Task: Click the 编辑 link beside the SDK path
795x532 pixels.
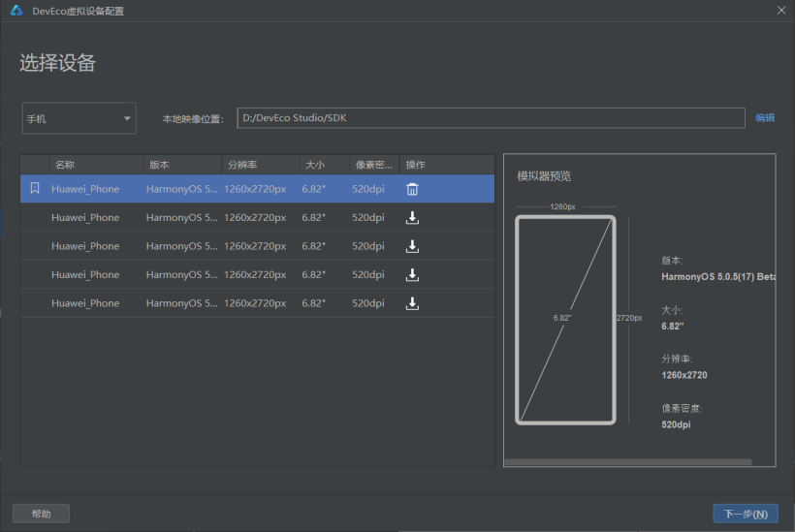Action: (x=765, y=118)
